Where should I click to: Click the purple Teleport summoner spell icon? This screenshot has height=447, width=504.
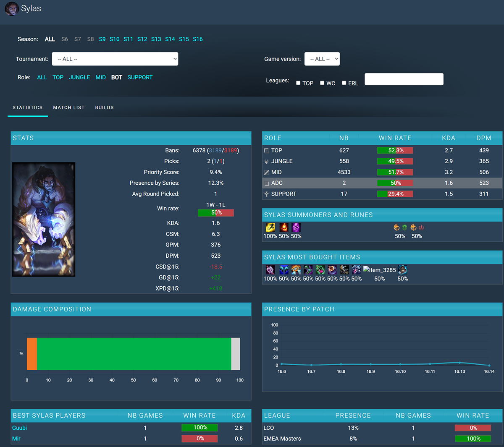tap(296, 227)
